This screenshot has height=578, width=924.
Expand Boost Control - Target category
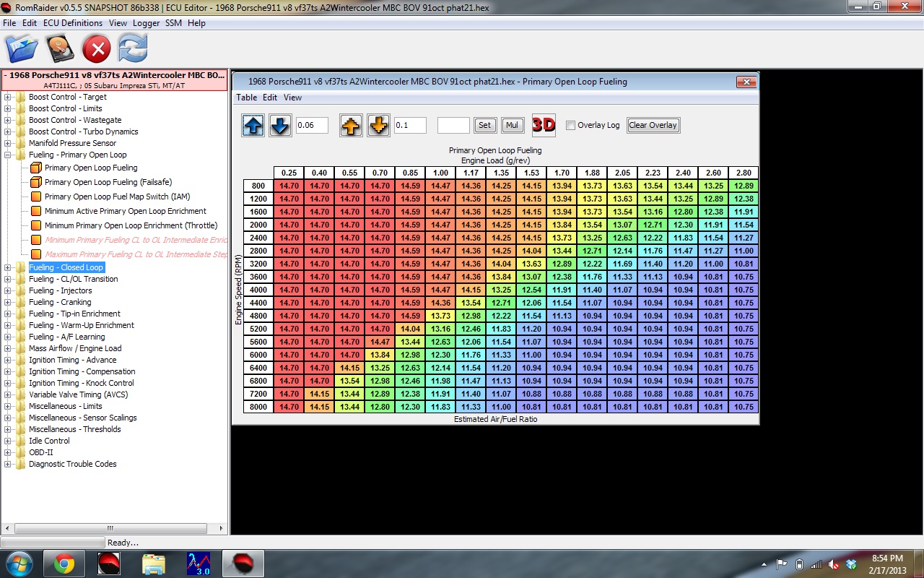point(8,97)
